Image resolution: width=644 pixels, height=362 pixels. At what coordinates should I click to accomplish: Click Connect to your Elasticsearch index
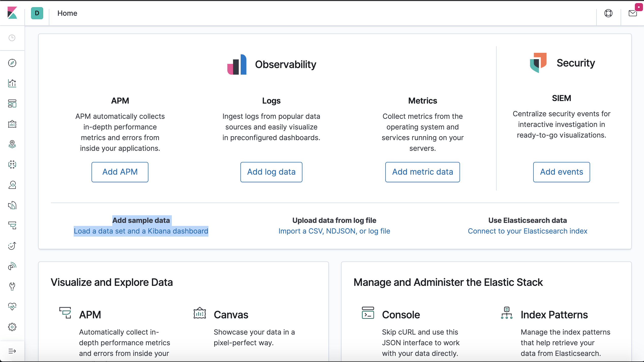pos(528,231)
